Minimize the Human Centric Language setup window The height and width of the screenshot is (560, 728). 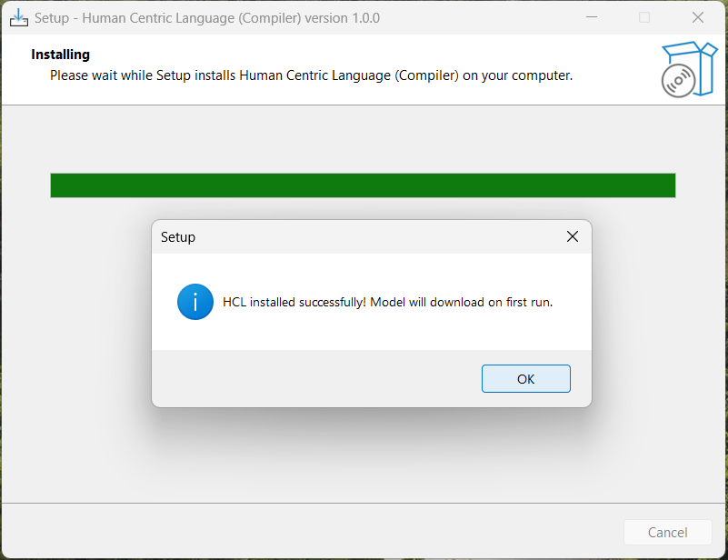pyautogui.click(x=592, y=17)
